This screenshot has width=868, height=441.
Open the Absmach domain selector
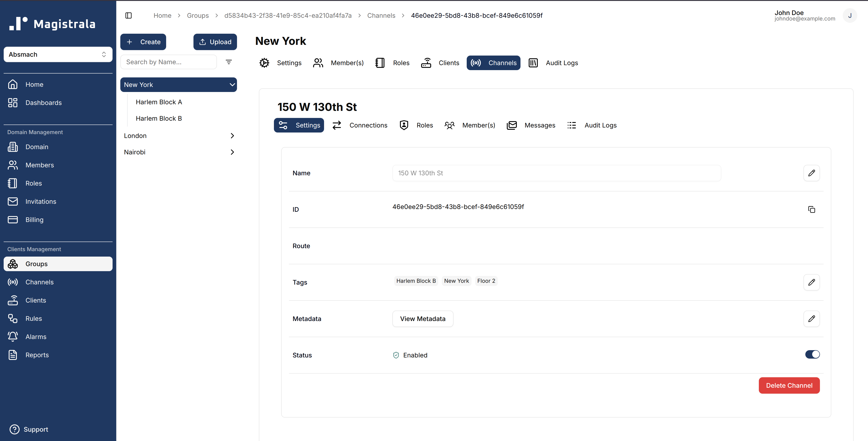(58, 54)
